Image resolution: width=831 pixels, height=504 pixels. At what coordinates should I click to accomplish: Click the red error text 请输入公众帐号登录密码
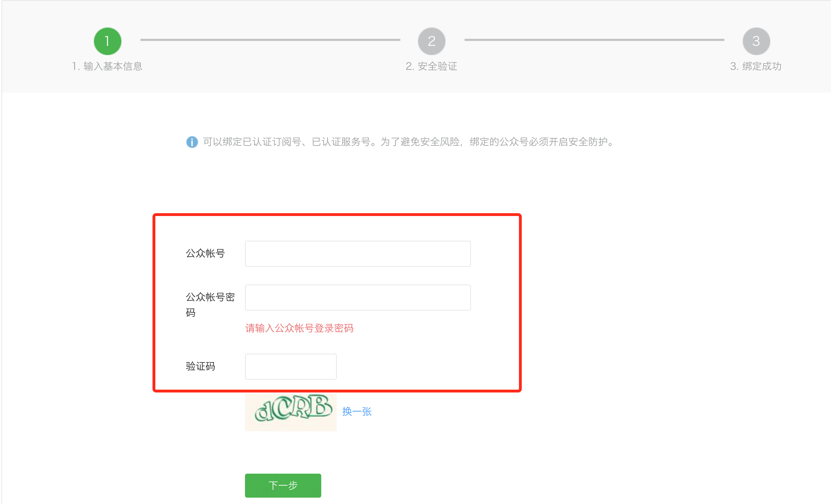299,328
